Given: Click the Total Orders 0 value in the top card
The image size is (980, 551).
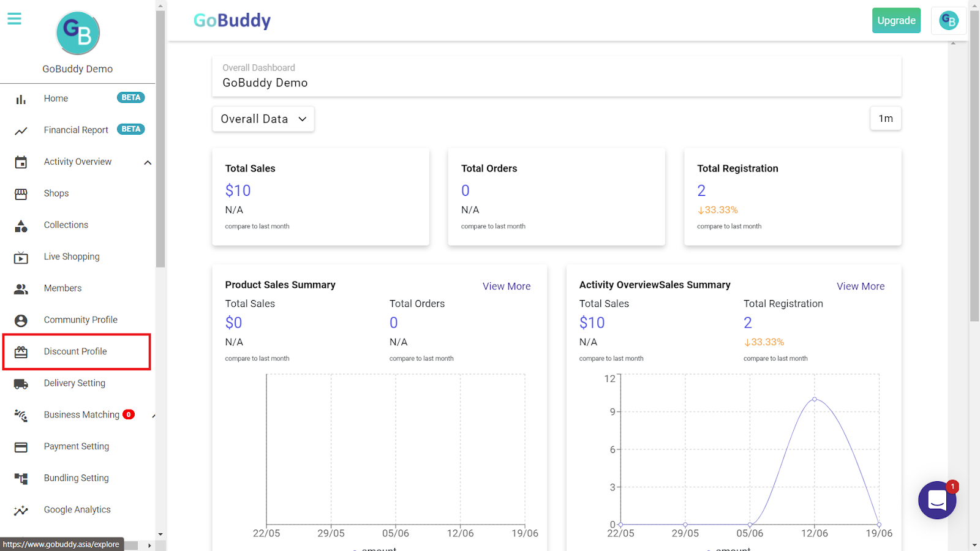Looking at the screenshot, I should click(466, 190).
